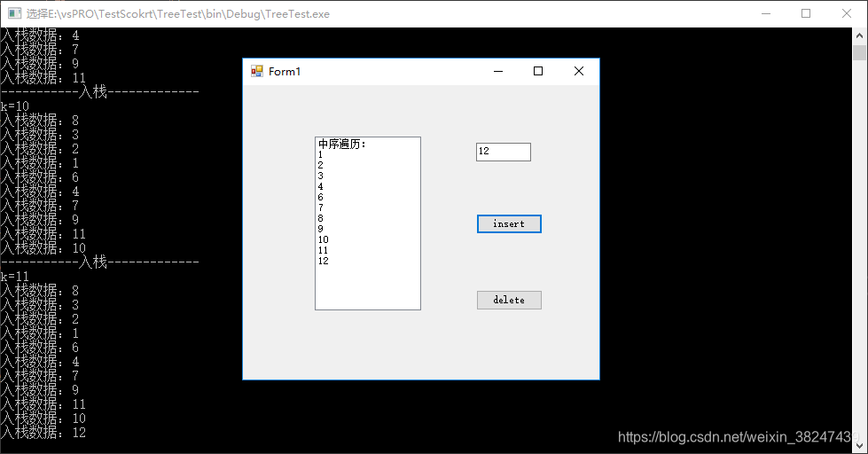Image resolution: width=868 pixels, height=454 pixels.
Task: Click the delete button in Form1
Action: tap(509, 300)
